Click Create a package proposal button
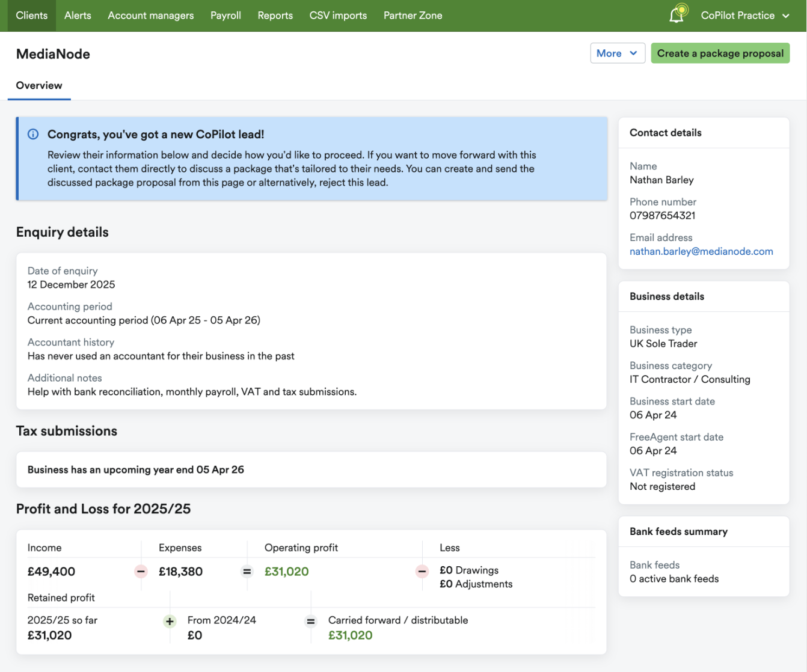Screen dimensions: 807x672 (x=720, y=53)
